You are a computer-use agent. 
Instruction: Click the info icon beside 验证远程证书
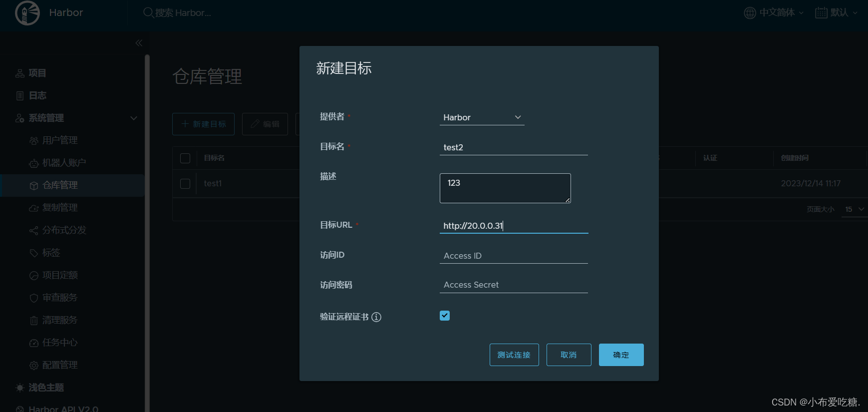coord(376,317)
